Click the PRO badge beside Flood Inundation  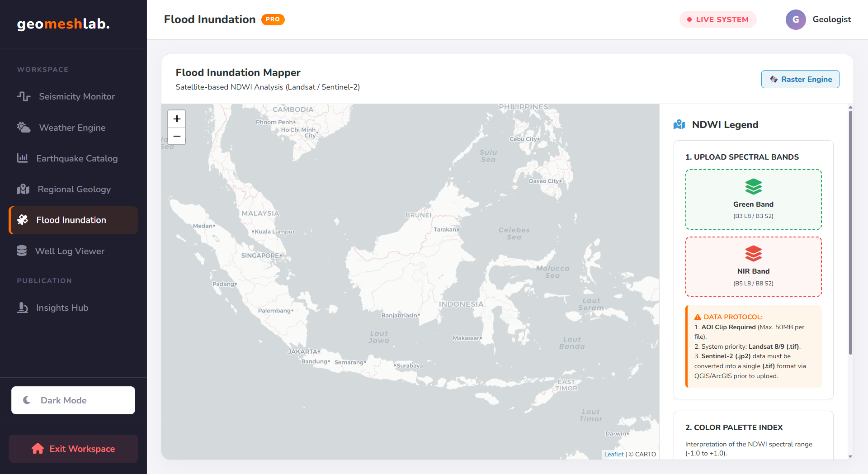click(x=273, y=19)
